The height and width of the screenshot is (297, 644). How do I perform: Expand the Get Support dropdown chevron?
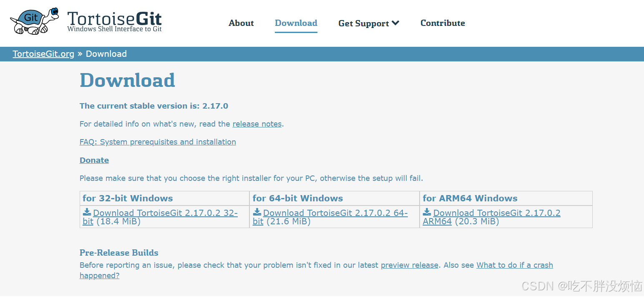(x=395, y=23)
